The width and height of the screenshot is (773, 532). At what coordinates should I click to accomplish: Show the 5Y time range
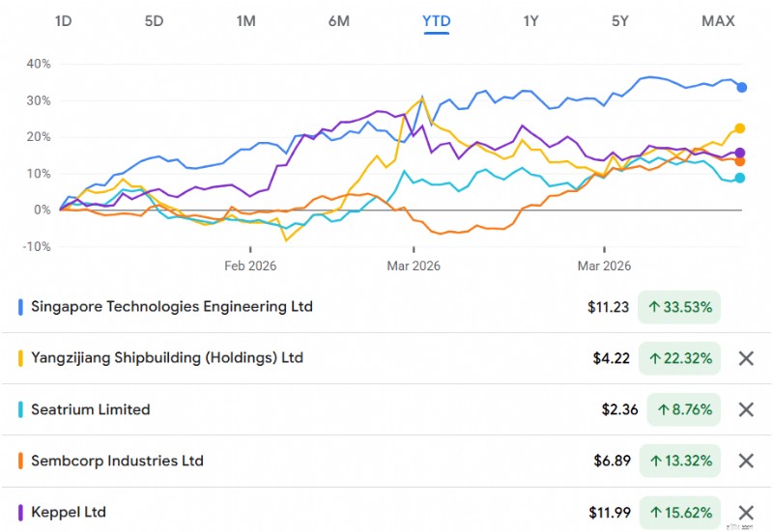[x=619, y=21]
